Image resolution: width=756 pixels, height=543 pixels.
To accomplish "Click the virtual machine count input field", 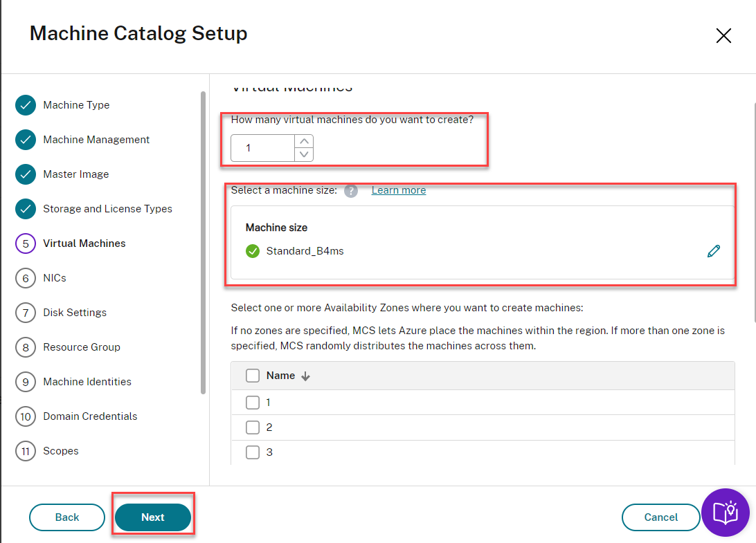I will pyautogui.click(x=262, y=148).
